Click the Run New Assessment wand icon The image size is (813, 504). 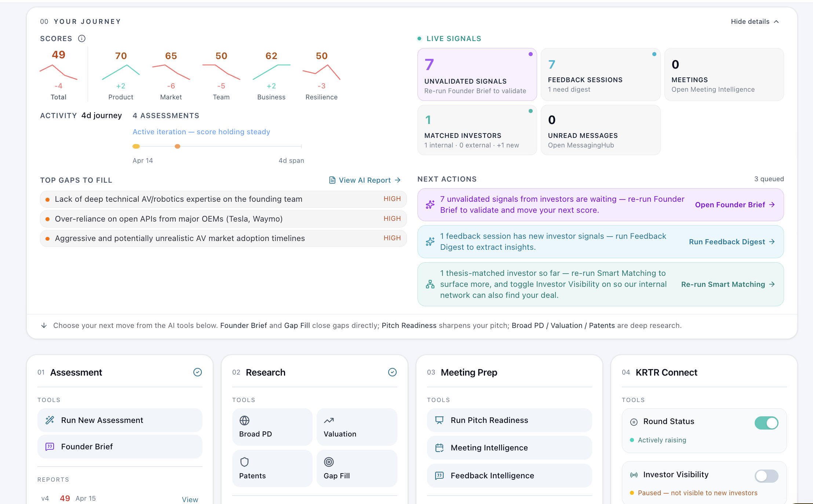tap(50, 420)
